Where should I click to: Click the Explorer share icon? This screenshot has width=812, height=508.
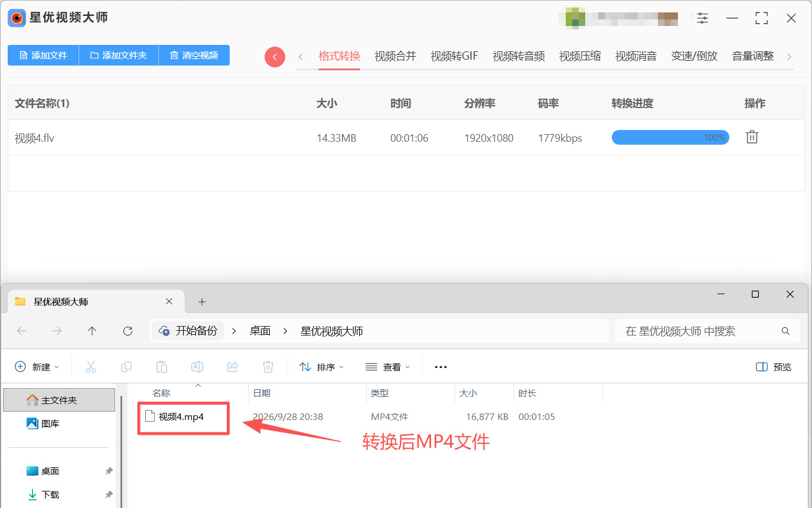click(233, 367)
